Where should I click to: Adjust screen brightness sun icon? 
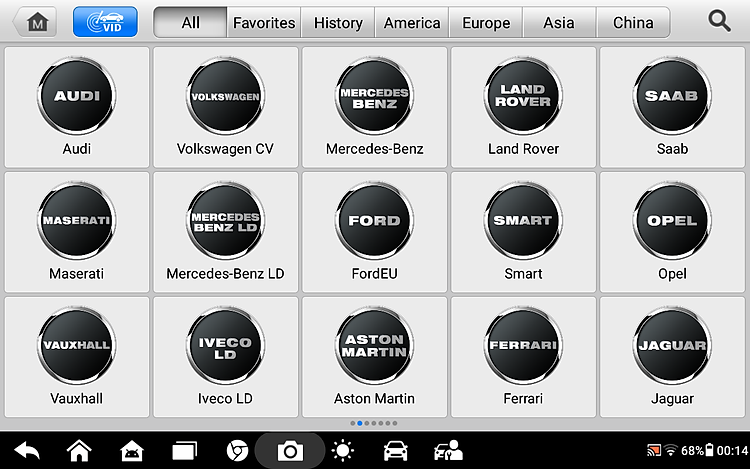coord(342,451)
